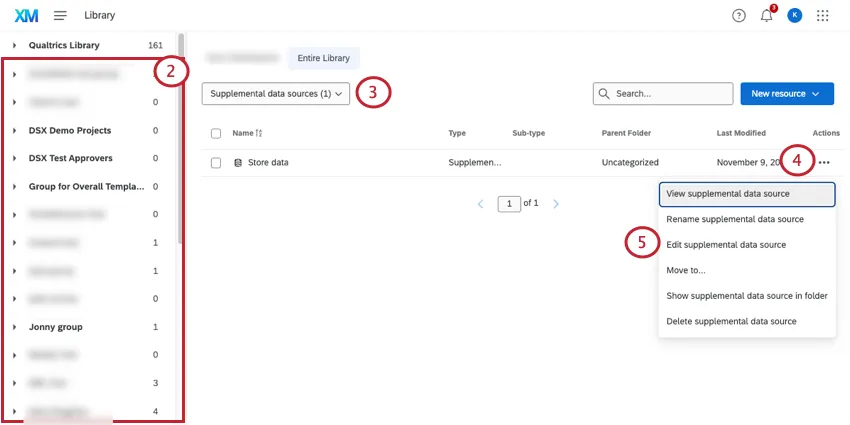Open the app switcher grid icon
The image size is (850, 425).
tap(823, 15)
